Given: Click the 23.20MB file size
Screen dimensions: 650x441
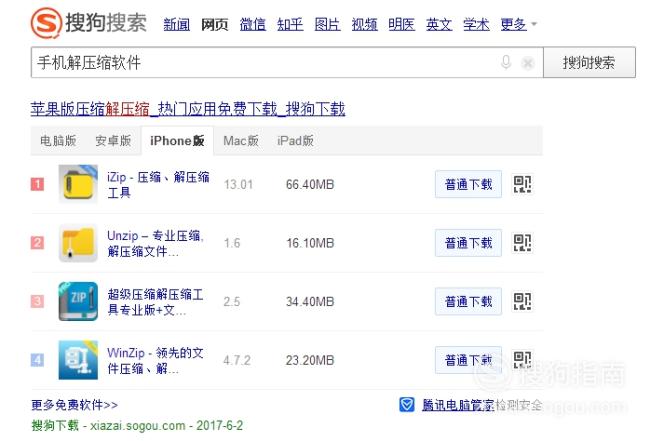Looking at the screenshot, I should pos(310,360).
